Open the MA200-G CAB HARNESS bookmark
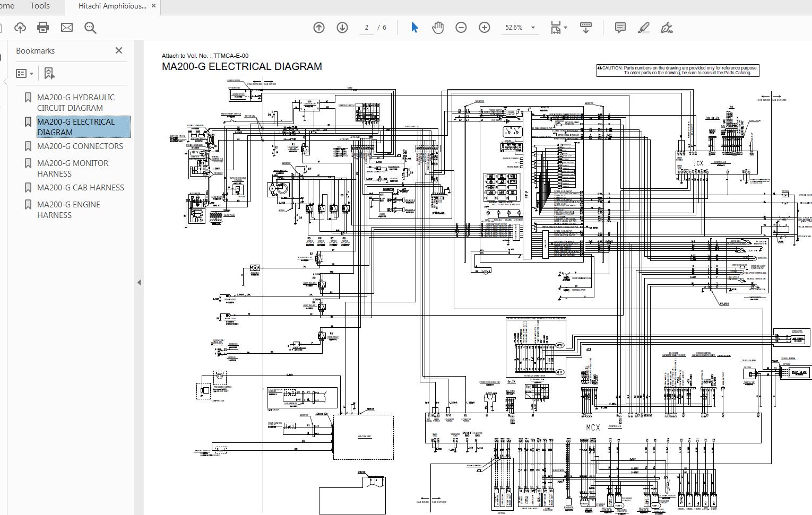 (80, 187)
